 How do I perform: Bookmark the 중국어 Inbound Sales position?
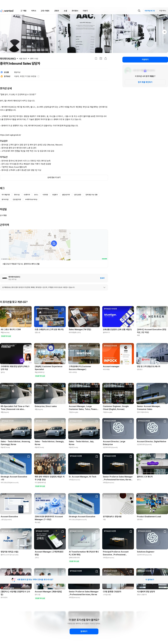click(96, 59)
